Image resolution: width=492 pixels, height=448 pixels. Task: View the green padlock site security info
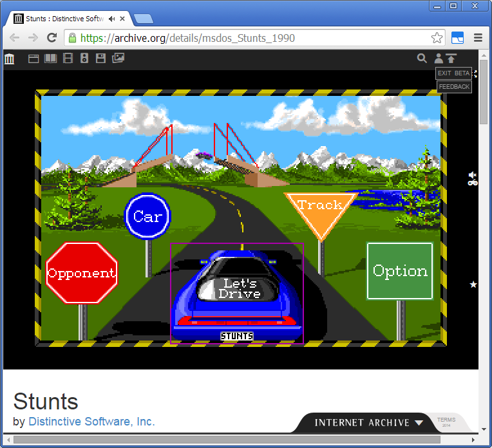[x=72, y=38]
